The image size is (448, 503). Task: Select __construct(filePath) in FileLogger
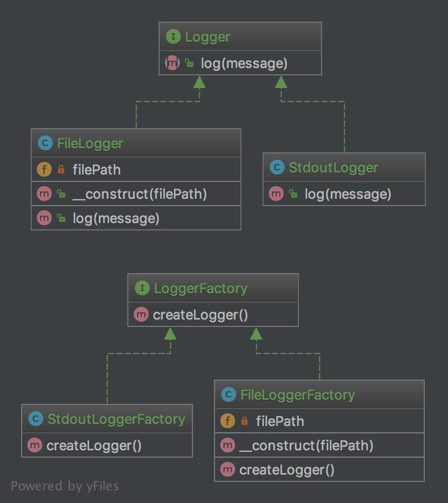coord(136,194)
